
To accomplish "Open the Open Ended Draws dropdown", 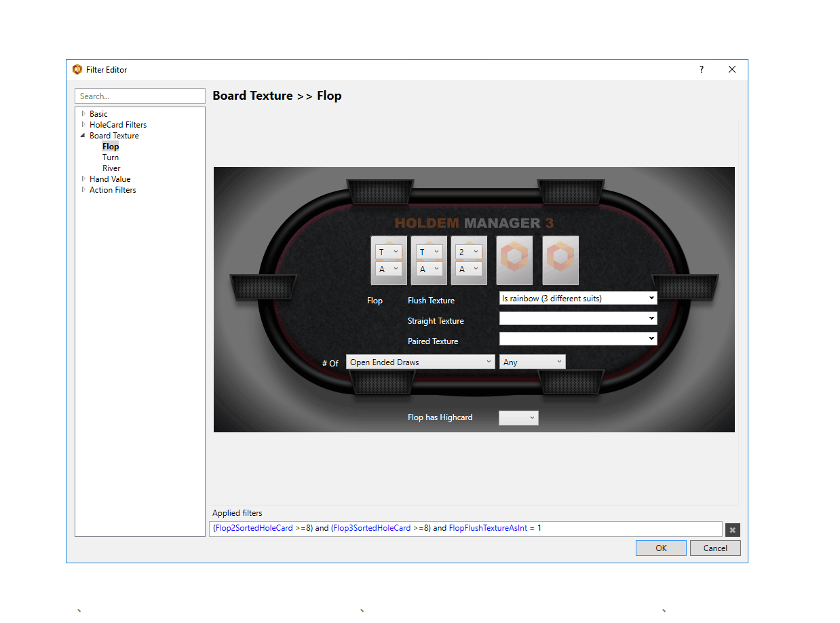I will 420,362.
